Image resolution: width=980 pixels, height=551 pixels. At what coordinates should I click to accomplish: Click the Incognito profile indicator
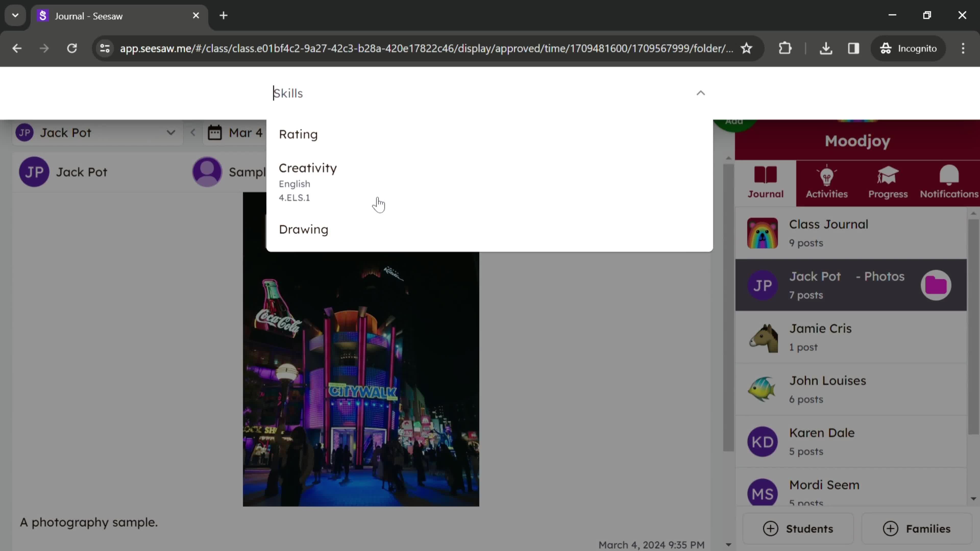click(908, 48)
